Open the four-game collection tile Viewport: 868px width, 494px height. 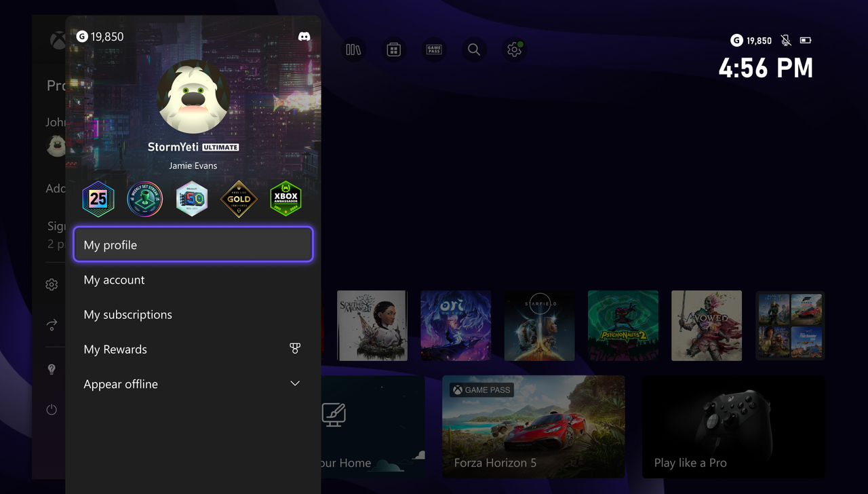[790, 326]
